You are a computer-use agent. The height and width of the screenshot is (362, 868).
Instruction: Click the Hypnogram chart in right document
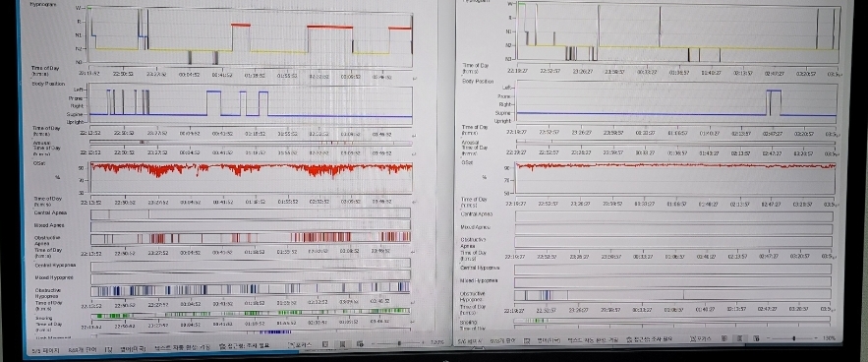click(x=679, y=33)
